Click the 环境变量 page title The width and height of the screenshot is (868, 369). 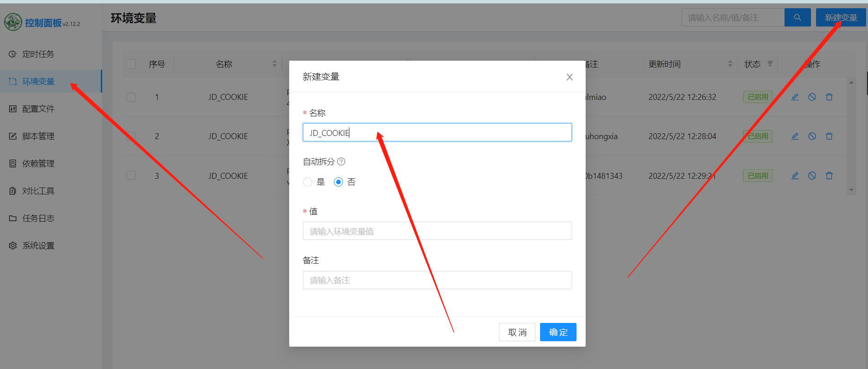[x=134, y=18]
